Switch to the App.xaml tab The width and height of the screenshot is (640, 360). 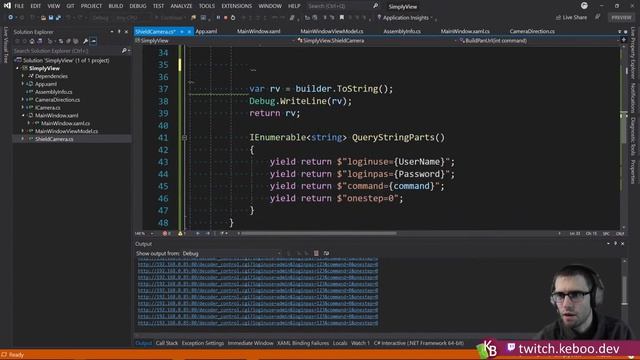click(x=206, y=31)
